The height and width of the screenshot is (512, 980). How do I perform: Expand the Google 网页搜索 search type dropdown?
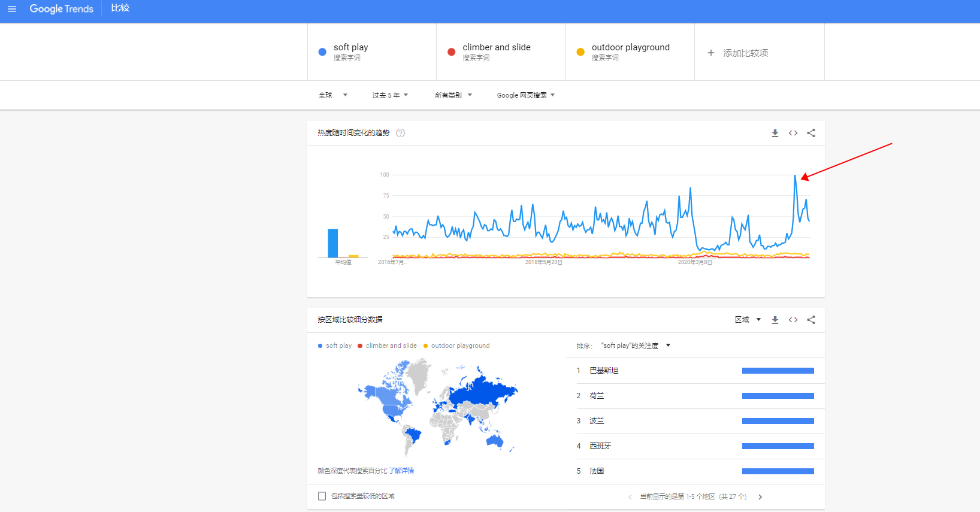[525, 95]
